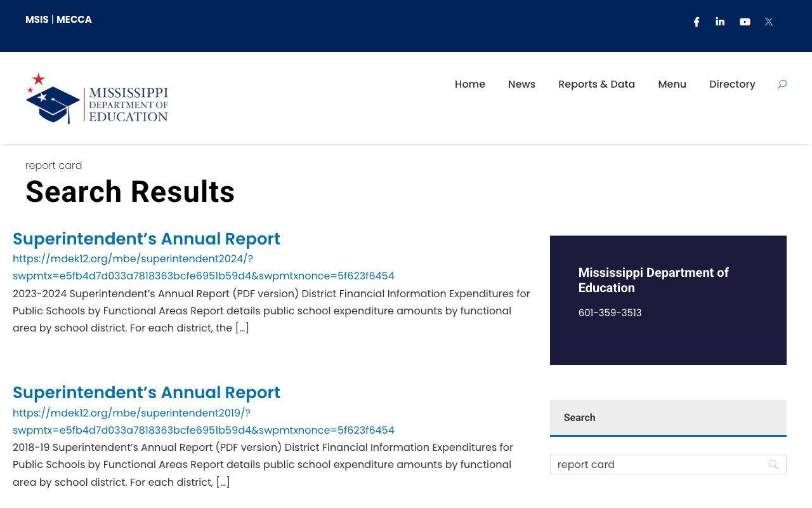Open first Superintendent's Annual Report title
812x508 pixels.
click(147, 239)
